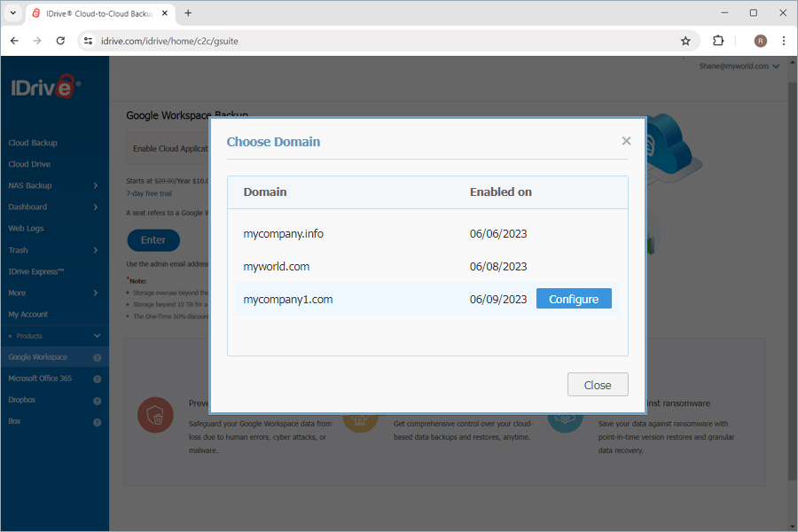
Task: Select the mycompany.info domain row
Action: click(x=427, y=234)
